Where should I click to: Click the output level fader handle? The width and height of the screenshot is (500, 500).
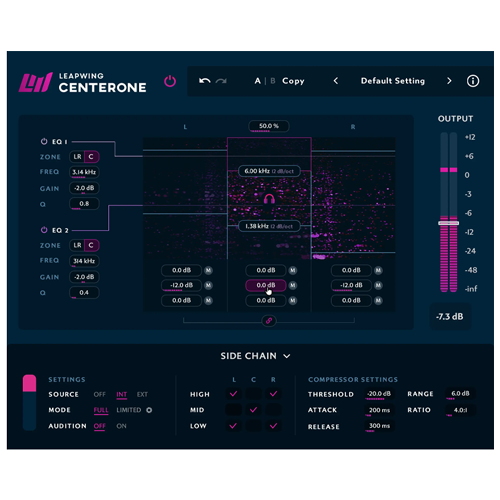[x=448, y=223]
